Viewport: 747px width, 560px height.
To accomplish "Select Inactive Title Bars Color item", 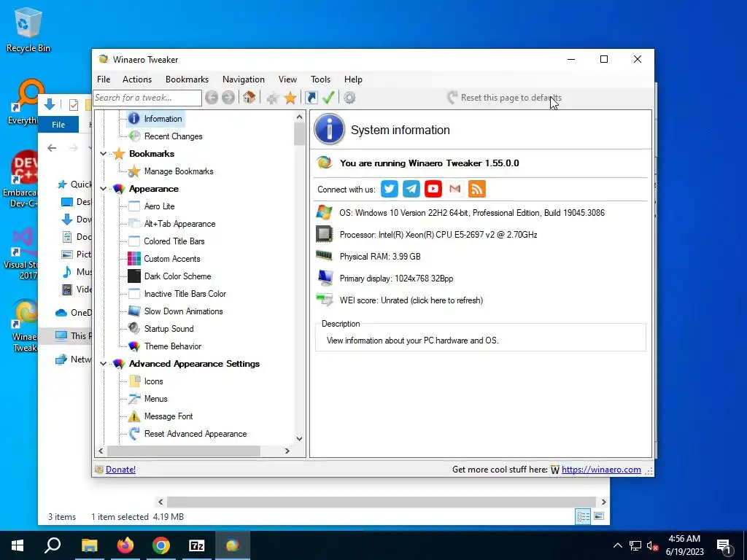I will [x=185, y=294].
